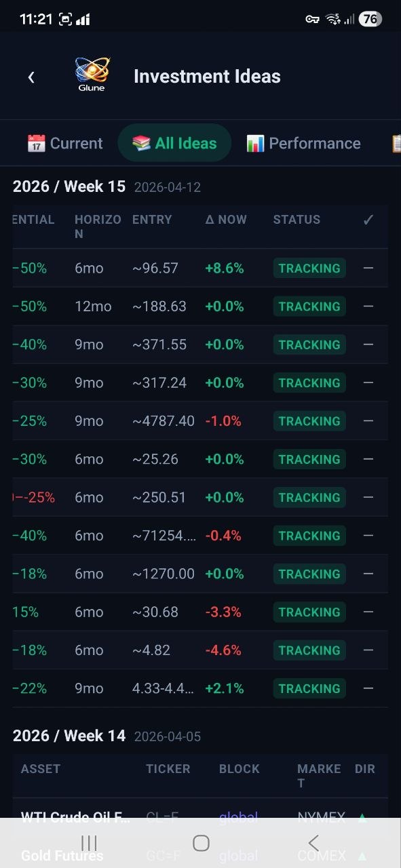401x868 pixels.
Task: Tap the Glune logo
Action: click(91, 73)
